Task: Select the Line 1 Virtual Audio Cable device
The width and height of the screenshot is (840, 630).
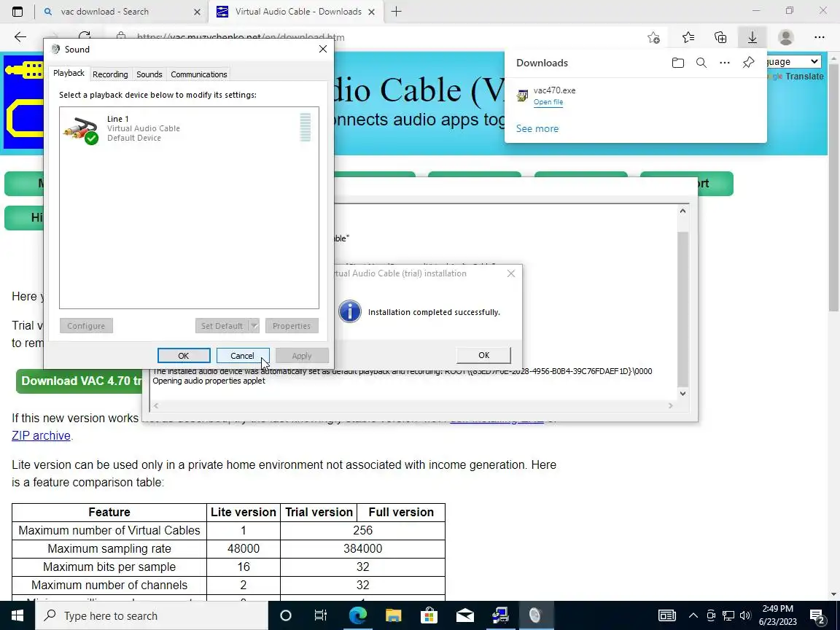Action: tap(189, 128)
